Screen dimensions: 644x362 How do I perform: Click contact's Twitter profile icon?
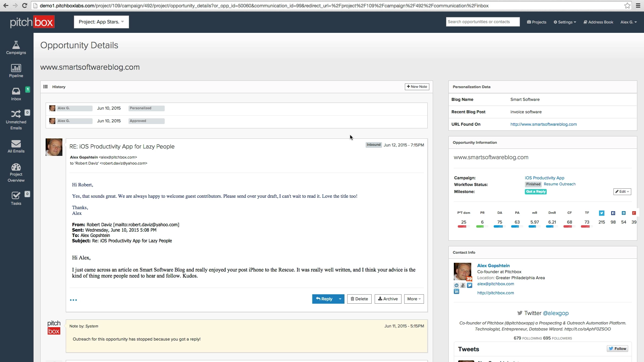(470, 285)
